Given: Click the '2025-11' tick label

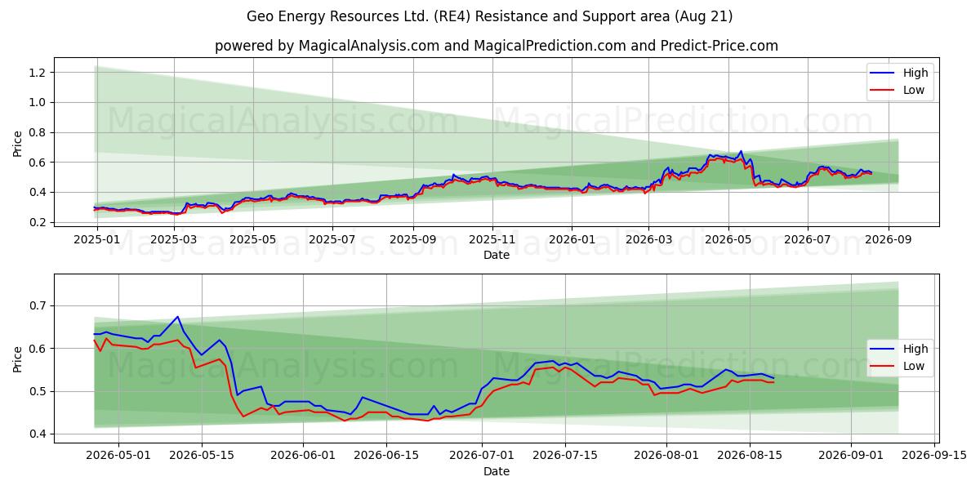Looking at the screenshot, I should 492,239.
